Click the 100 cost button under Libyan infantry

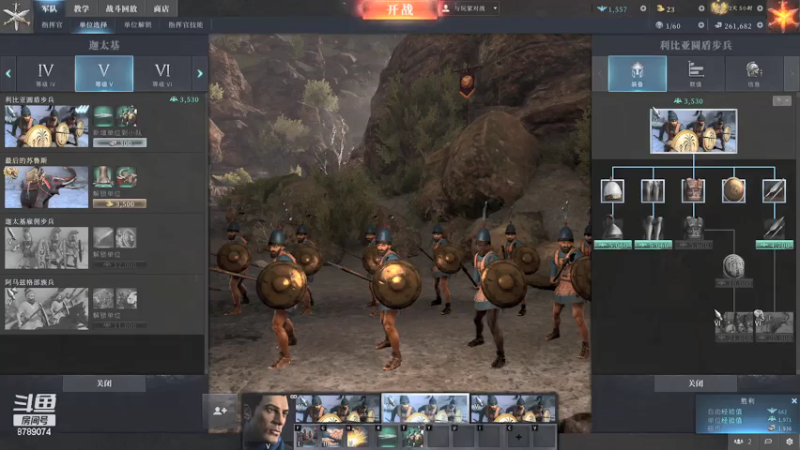(x=120, y=143)
